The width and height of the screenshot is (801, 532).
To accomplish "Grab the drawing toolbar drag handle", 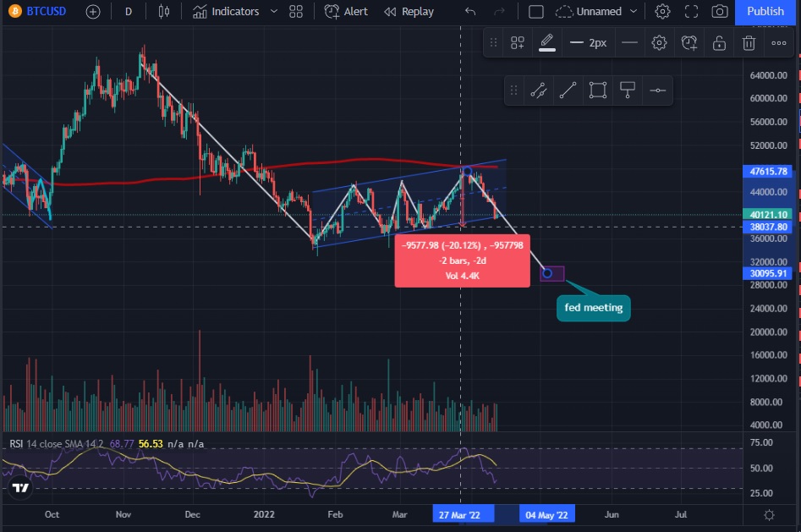I will point(493,43).
